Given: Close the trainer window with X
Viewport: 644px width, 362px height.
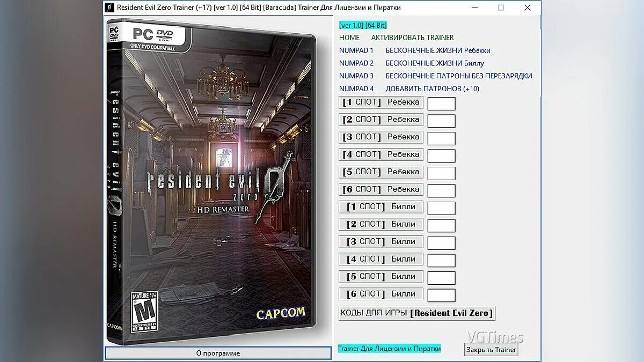Looking at the screenshot, I should (527, 8).
